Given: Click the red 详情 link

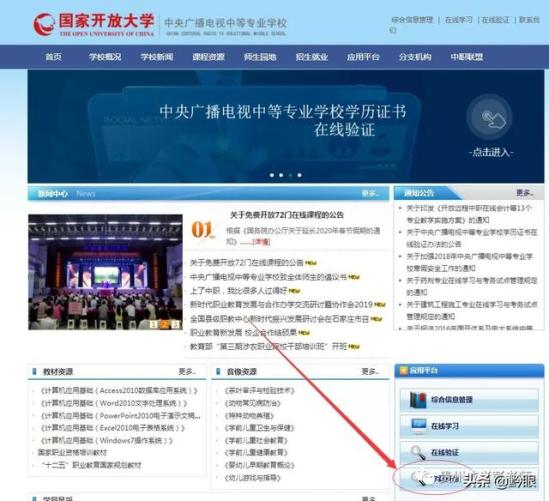Looking at the screenshot, I should tap(261, 242).
